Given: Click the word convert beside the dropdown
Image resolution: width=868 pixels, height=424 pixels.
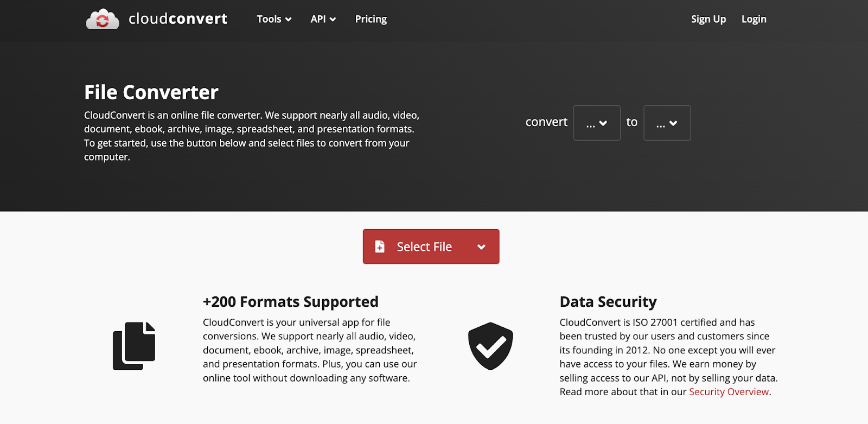Looking at the screenshot, I should click(546, 122).
